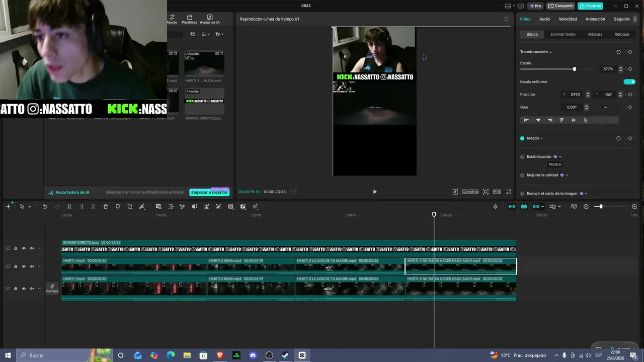644x362 pixels.
Task: Open the Máscara sub-tab
Action: click(x=595, y=34)
